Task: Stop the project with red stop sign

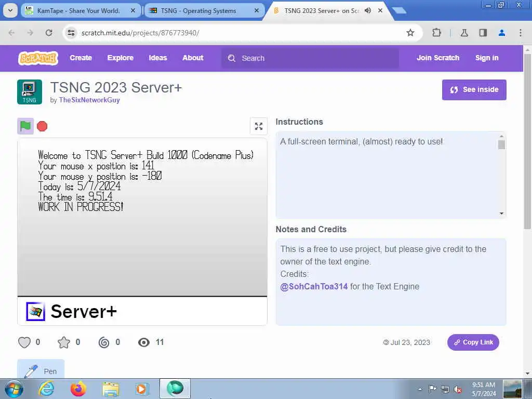Action: click(42, 126)
